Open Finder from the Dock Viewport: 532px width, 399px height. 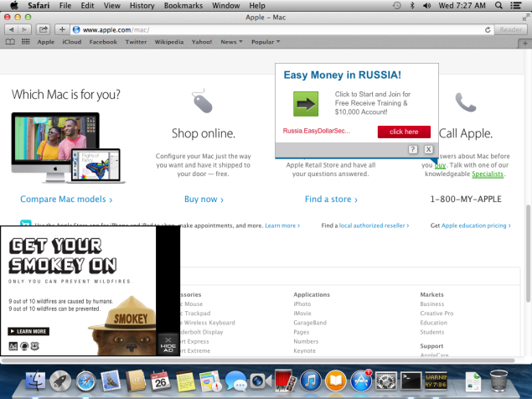tap(35, 381)
